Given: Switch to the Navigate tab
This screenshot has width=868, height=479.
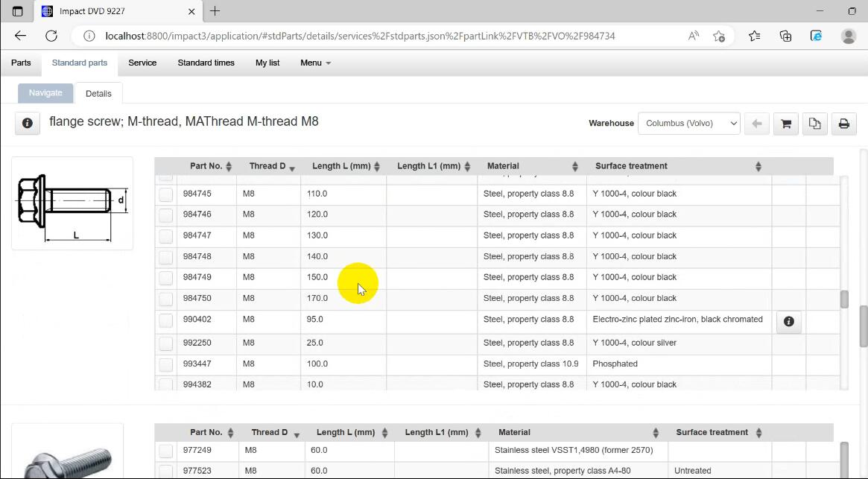Looking at the screenshot, I should pos(45,93).
